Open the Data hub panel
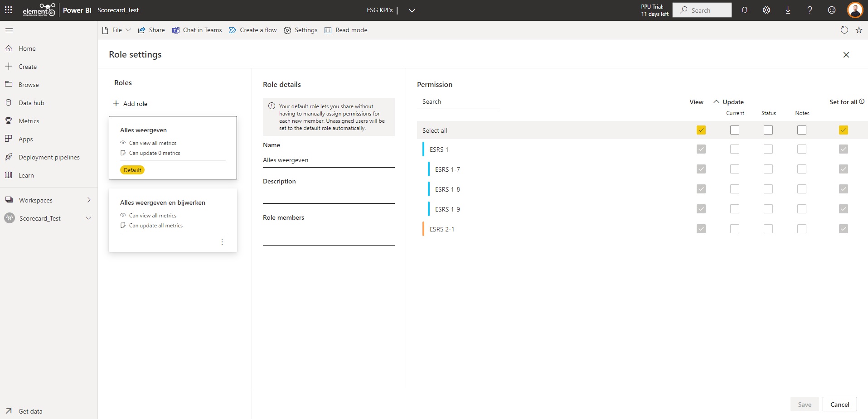 point(30,102)
